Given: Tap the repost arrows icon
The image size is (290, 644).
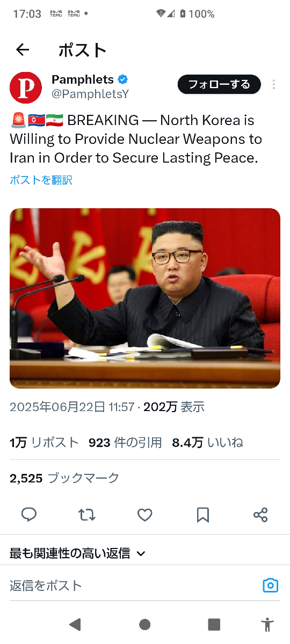Looking at the screenshot, I should coord(87,515).
